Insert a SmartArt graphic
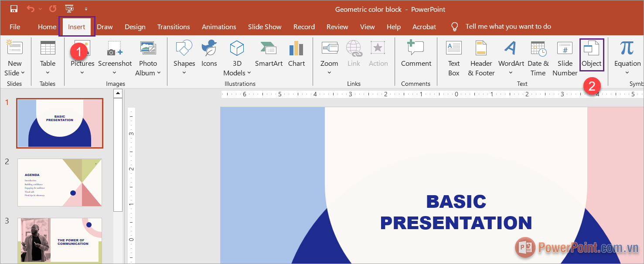644x264 pixels. pos(269,54)
